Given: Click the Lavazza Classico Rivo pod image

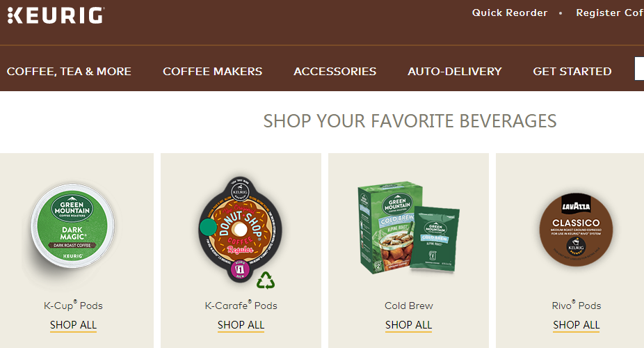Looking at the screenshot, I should pos(576,229).
